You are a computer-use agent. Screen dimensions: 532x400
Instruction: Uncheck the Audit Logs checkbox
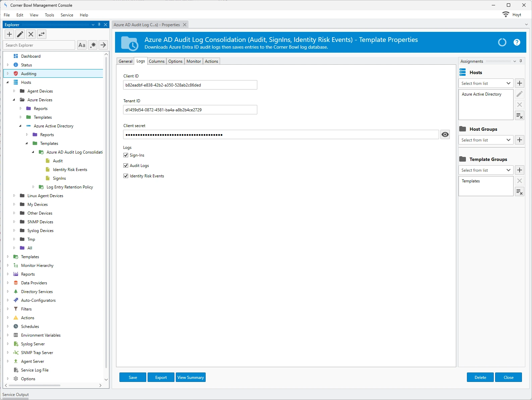[126, 166]
